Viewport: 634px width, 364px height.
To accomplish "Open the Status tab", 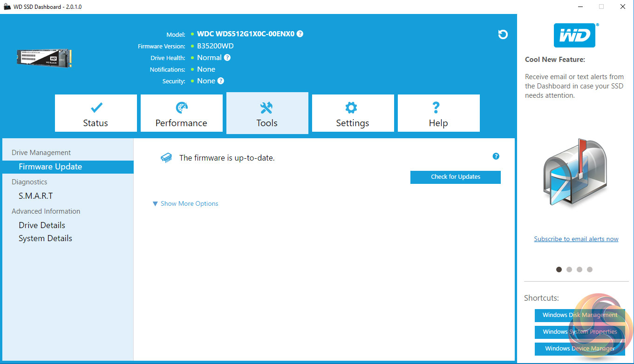I will pos(95,113).
